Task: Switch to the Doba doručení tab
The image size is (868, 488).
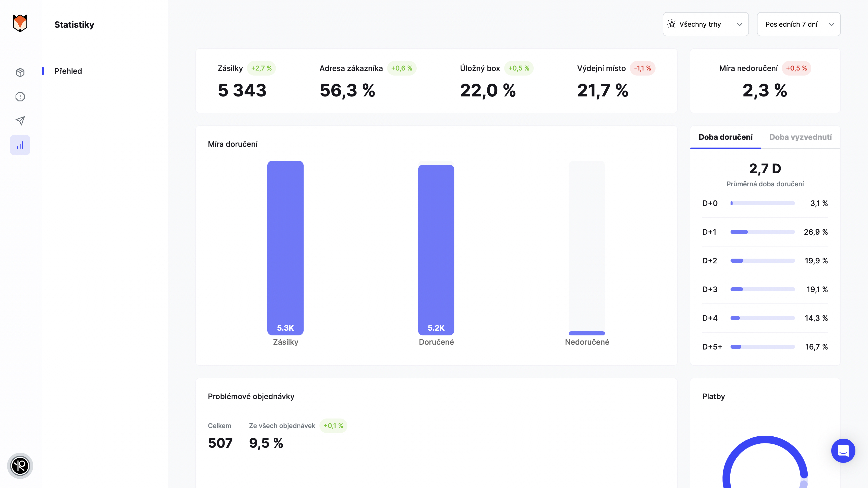Action: pyautogui.click(x=726, y=137)
